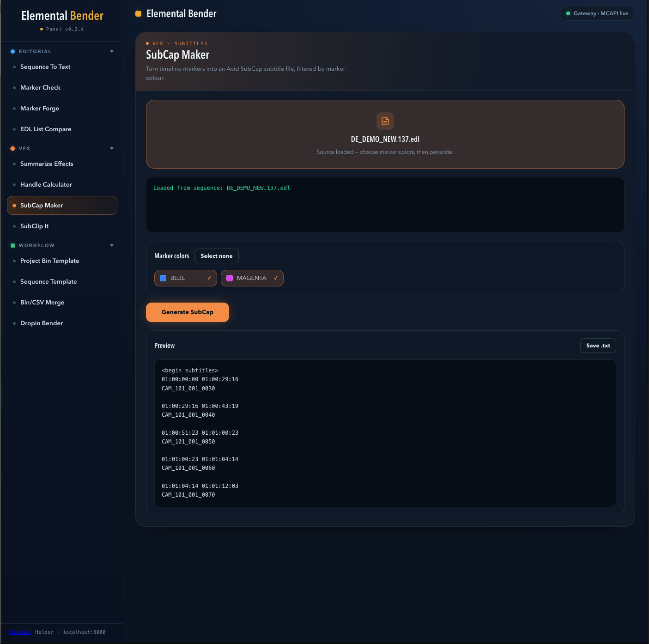Open Bin/CSV Merge tool
Screen dimensions: 649x644
(62, 303)
